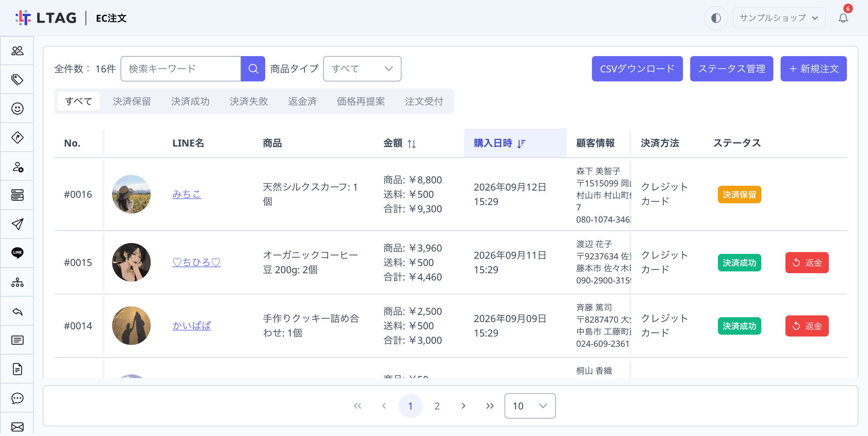Image resolution: width=868 pixels, height=436 pixels.
Task: Open the document sidebar icon
Action: [17, 369]
